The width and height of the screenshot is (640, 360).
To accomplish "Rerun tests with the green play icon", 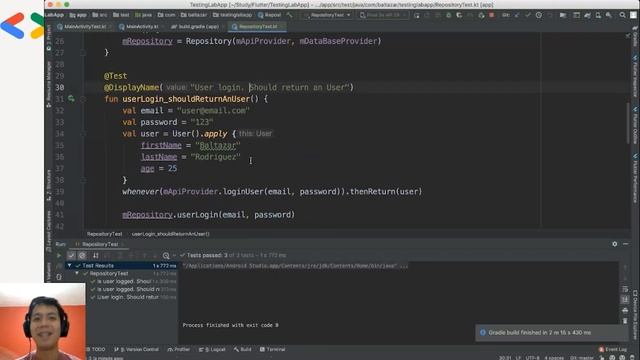I will [59, 256].
